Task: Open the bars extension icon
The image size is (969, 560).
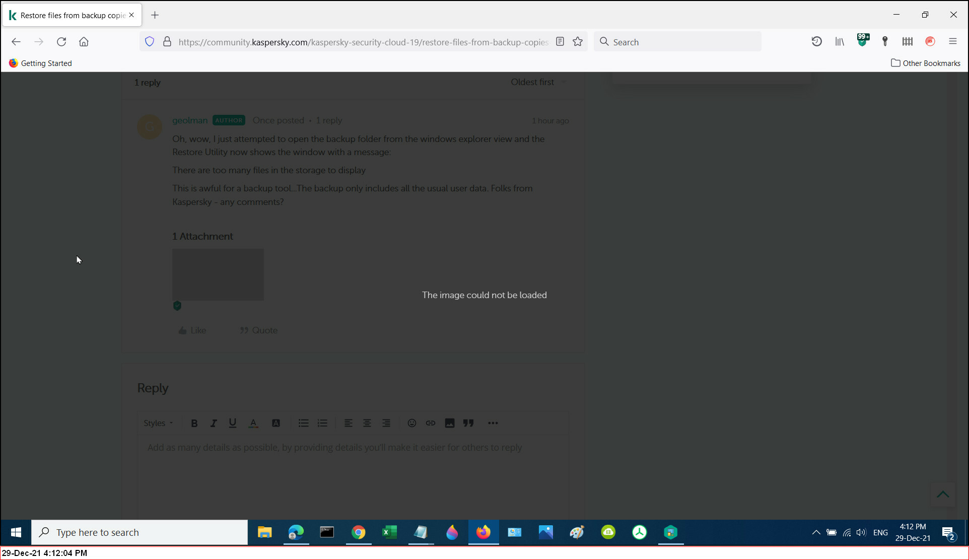Action: click(908, 42)
